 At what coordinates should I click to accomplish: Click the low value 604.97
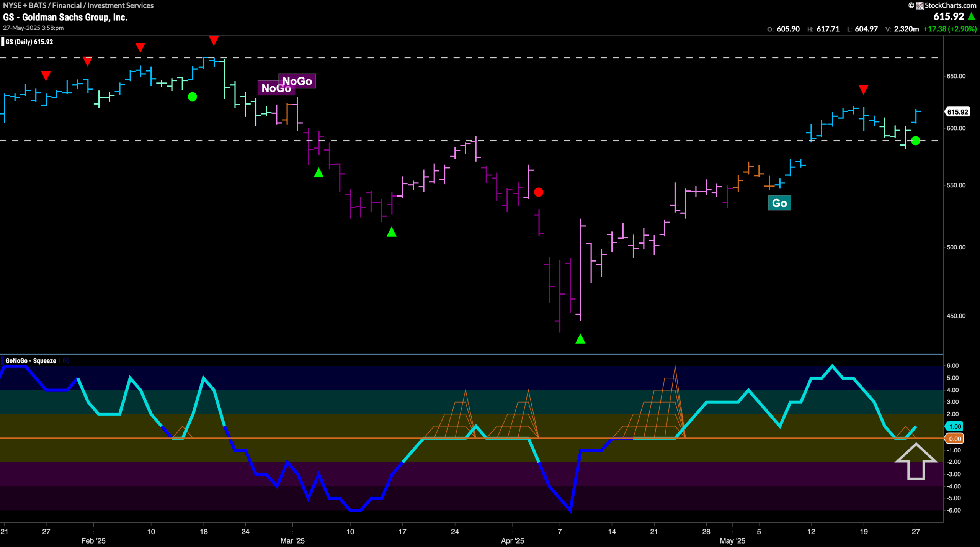tap(866, 29)
